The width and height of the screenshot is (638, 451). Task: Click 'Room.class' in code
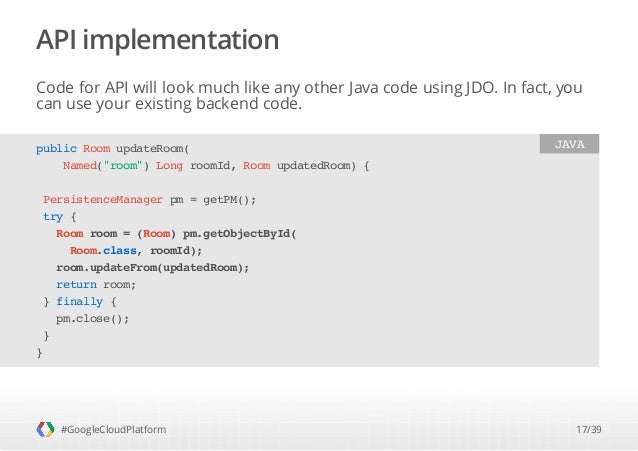click(103, 250)
